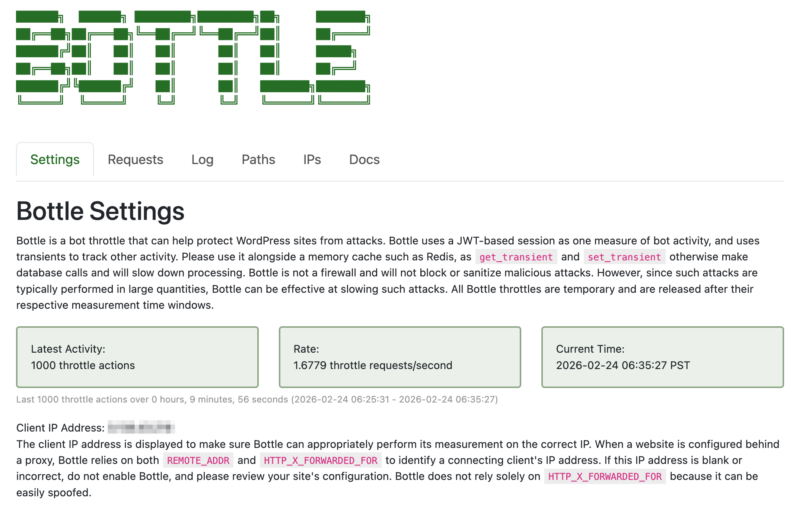Go to the Paths tab
The width and height of the screenshot is (799, 532).
(x=258, y=160)
